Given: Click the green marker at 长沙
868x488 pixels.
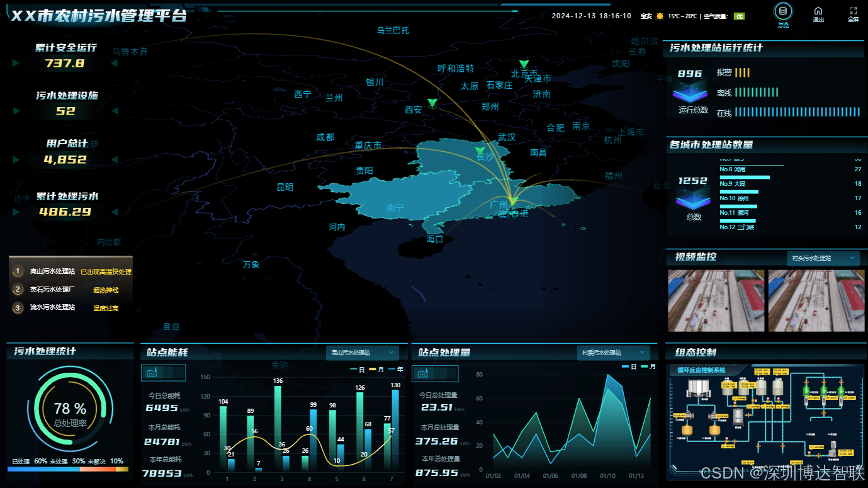Looking at the screenshot, I should pyautogui.click(x=480, y=152).
